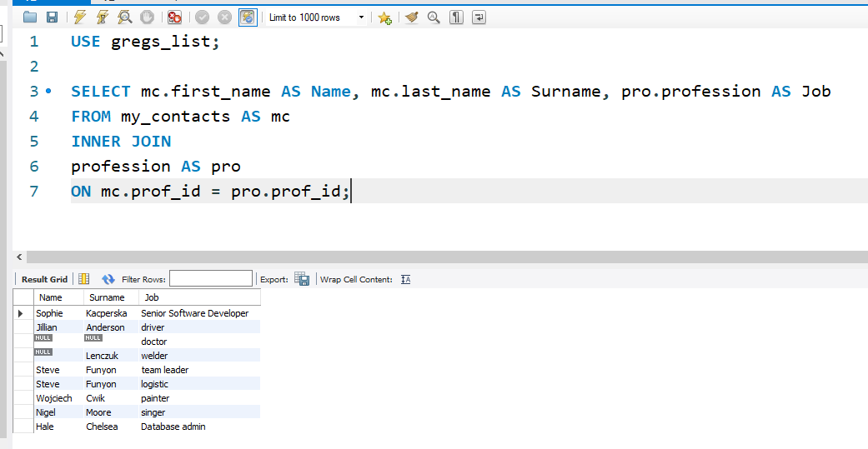Image resolution: width=868 pixels, height=449 pixels.
Task: Export recordset to external file
Action: (x=302, y=279)
